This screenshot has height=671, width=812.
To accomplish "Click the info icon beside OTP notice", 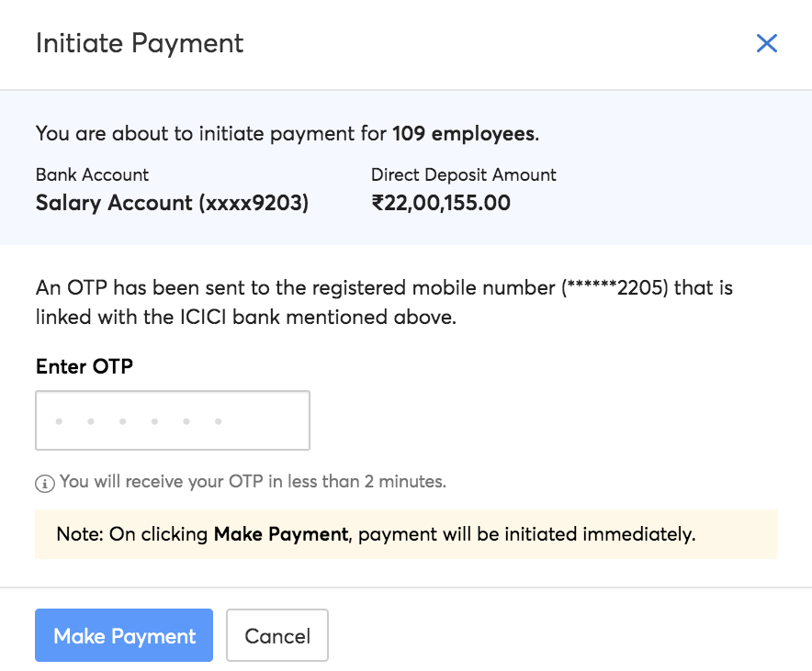I will [44, 483].
